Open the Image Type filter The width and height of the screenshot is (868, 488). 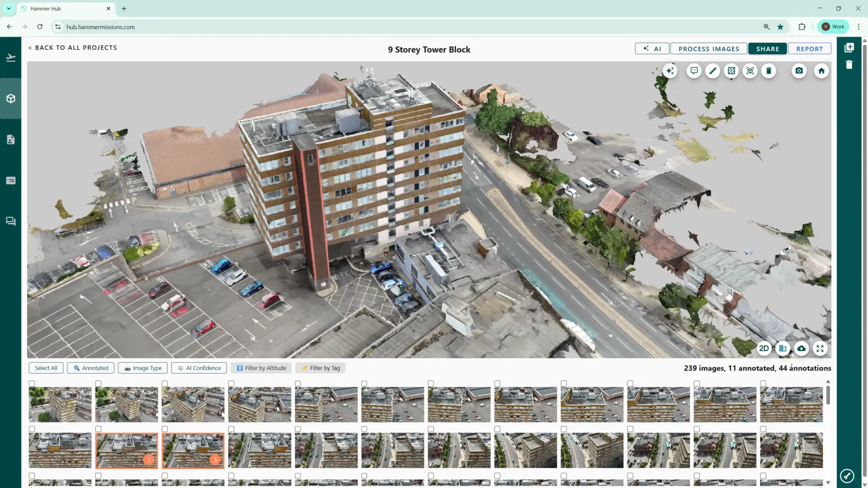(x=143, y=368)
